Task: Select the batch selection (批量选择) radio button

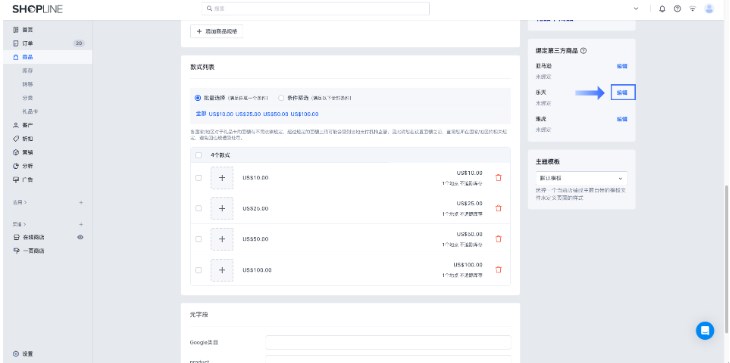Action: click(198, 98)
